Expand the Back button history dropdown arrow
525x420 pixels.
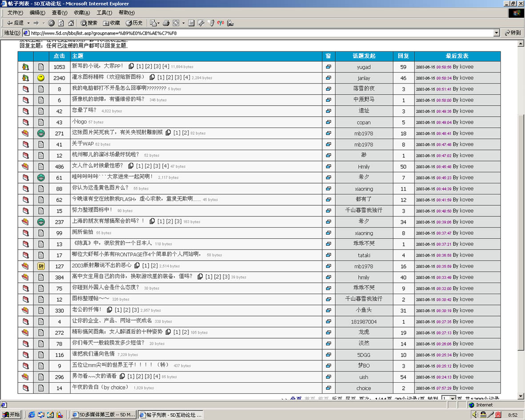28,23
